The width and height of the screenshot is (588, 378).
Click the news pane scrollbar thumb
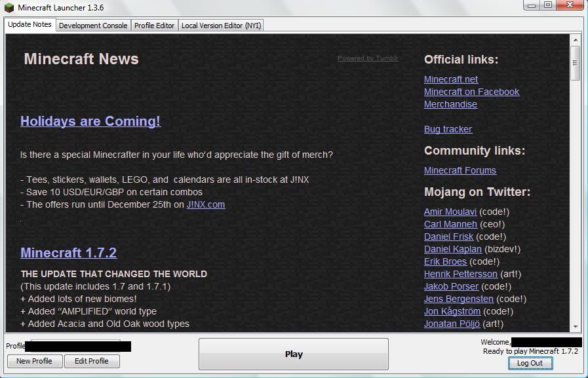(576, 63)
